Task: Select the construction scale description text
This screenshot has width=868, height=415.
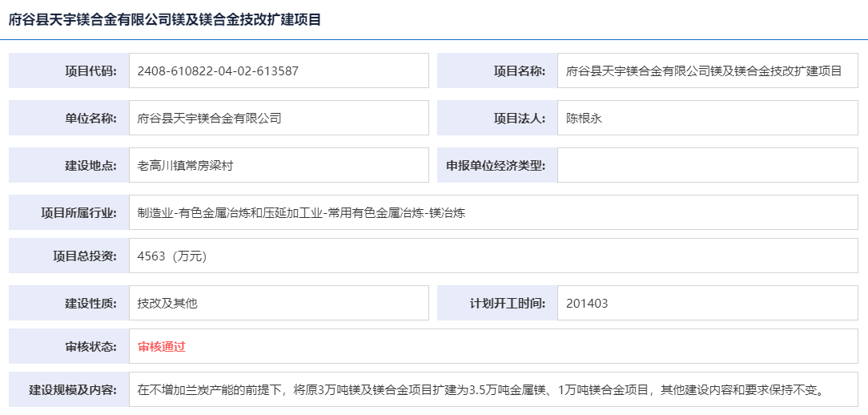Action: tap(481, 390)
